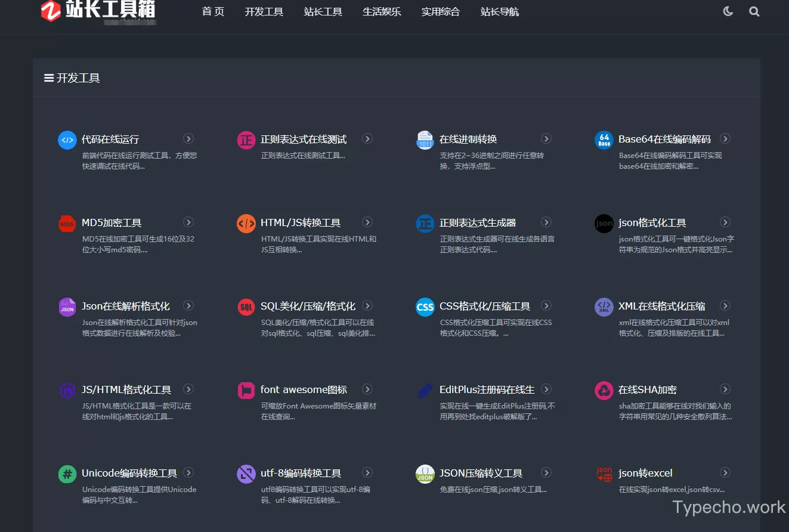Open the json转excel tool link
The image size is (789, 532).
click(x=645, y=474)
